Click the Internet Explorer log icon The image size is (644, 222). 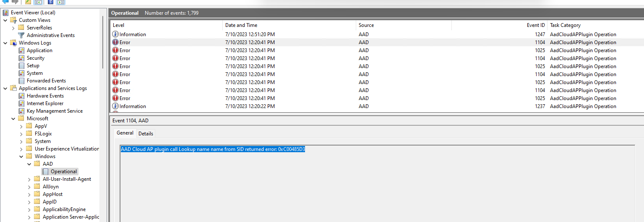tap(21, 103)
